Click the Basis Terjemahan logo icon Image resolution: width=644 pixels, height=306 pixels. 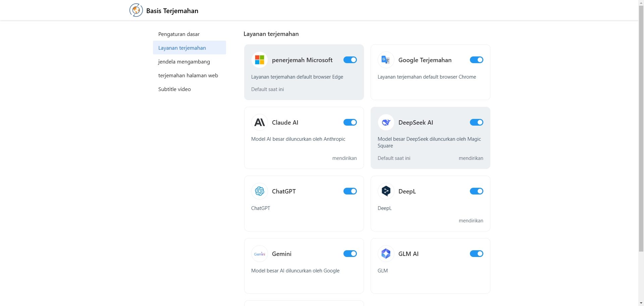click(136, 10)
